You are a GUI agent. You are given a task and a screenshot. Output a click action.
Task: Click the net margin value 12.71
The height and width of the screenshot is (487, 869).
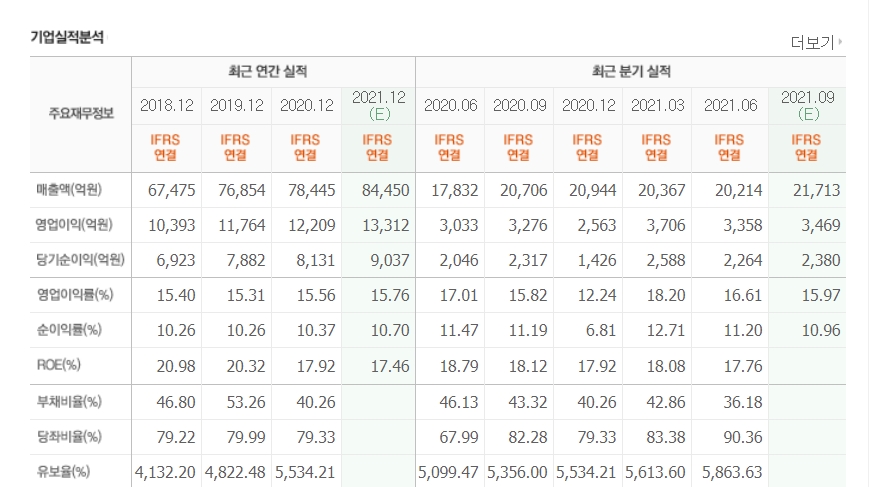[x=666, y=330]
